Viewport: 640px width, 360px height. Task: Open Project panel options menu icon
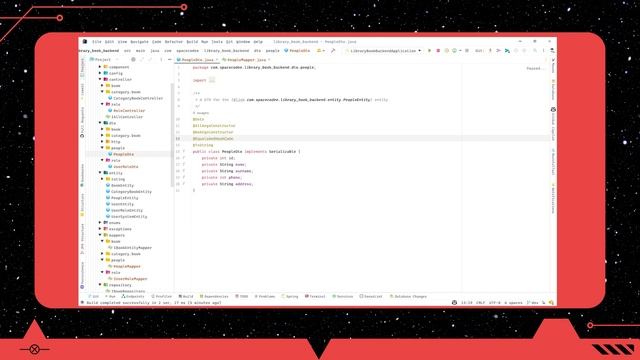[x=161, y=60]
